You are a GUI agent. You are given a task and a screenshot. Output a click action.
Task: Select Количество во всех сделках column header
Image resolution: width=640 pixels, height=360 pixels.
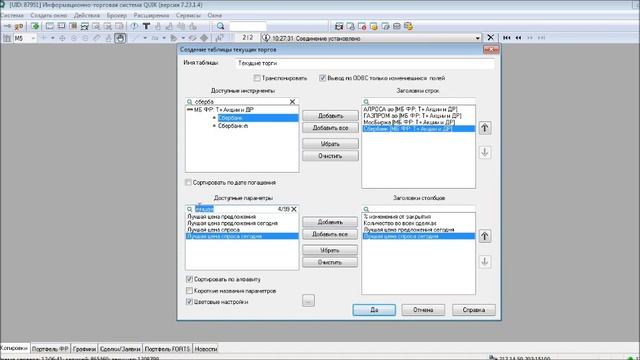400,223
